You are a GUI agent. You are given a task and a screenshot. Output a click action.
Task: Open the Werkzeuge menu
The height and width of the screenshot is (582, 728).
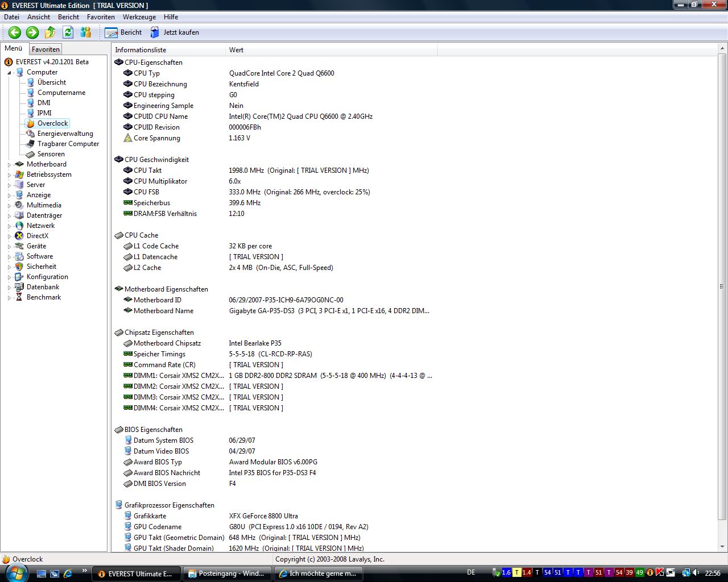tap(140, 17)
